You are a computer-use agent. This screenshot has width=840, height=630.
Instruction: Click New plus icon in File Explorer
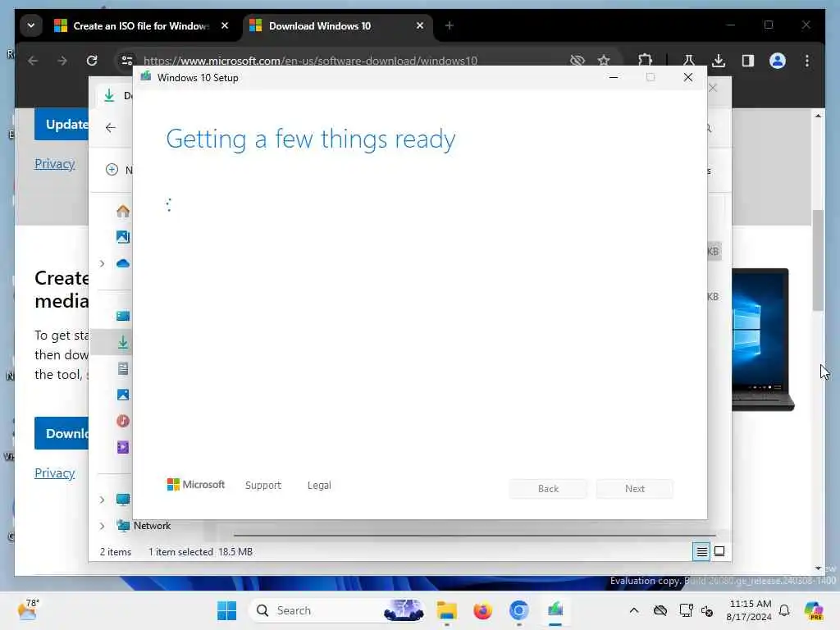click(112, 170)
